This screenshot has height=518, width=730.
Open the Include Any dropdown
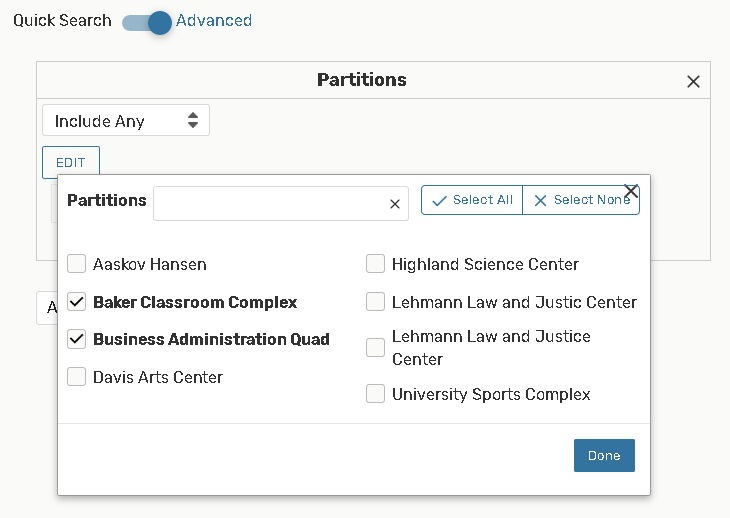tap(126, 121)
